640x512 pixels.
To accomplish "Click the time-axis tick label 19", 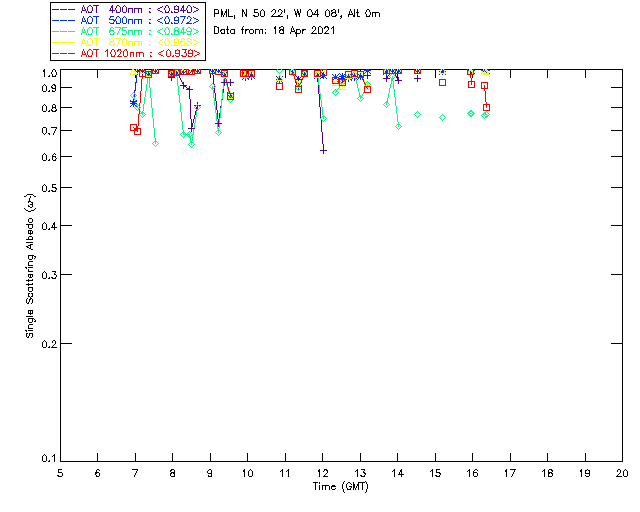I will [x=585, y=473].
